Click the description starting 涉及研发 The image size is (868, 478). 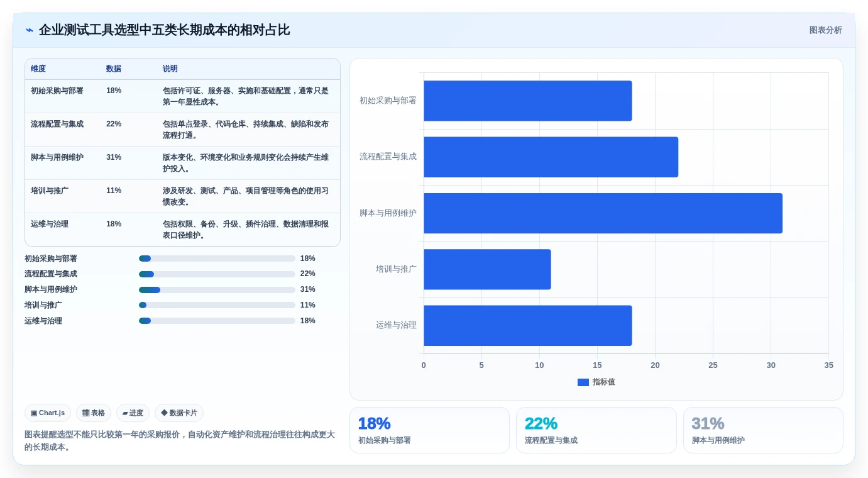[x=246, y=196]
